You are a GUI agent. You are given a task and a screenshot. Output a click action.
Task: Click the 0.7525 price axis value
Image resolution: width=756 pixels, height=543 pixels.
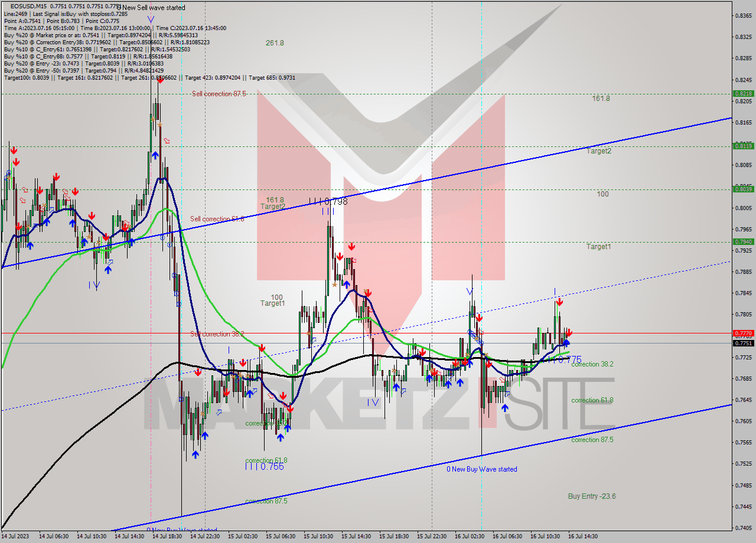pyautogui.click(x=743, y=464)
